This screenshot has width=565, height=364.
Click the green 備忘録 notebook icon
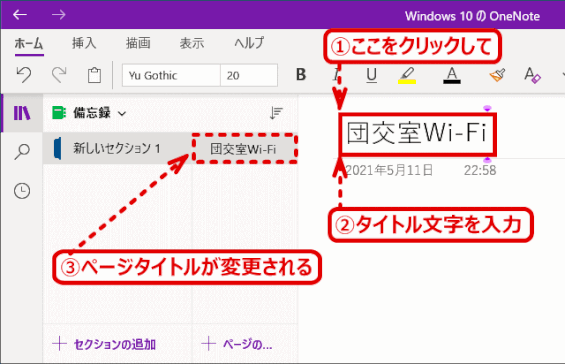(59, 113)
